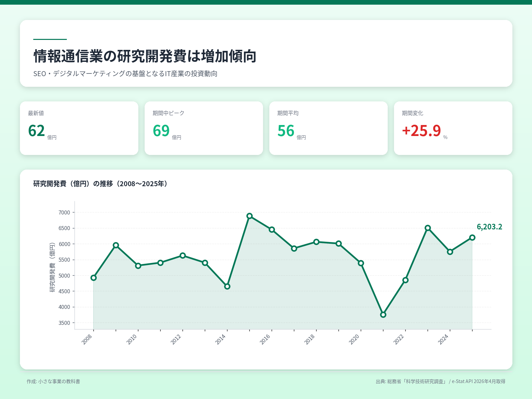The height and width of the screenshot is (399, 532).
Task: Click the y-axis label 3500
Action: click(x=65, y=323)
